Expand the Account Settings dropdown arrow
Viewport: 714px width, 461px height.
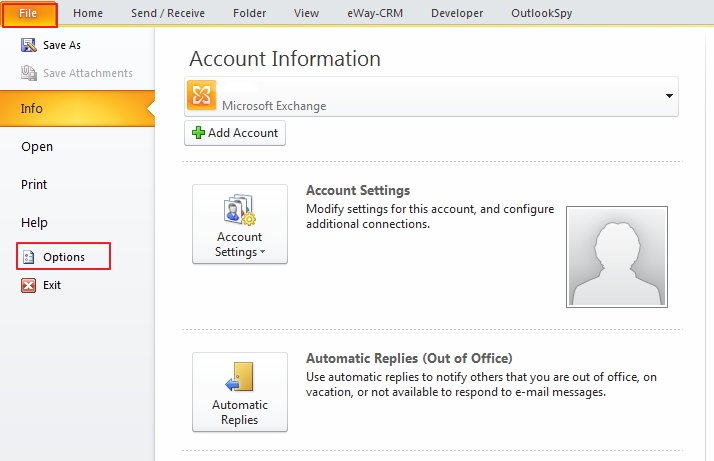click(263, 252)
